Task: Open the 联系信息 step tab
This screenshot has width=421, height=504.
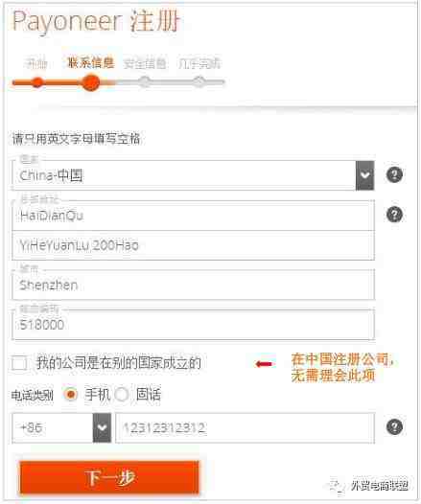Action: [x=91, y=62]
